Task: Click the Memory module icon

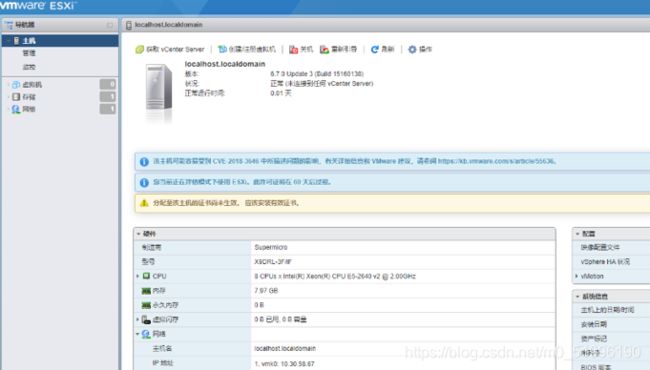Action: pos(146,291)
